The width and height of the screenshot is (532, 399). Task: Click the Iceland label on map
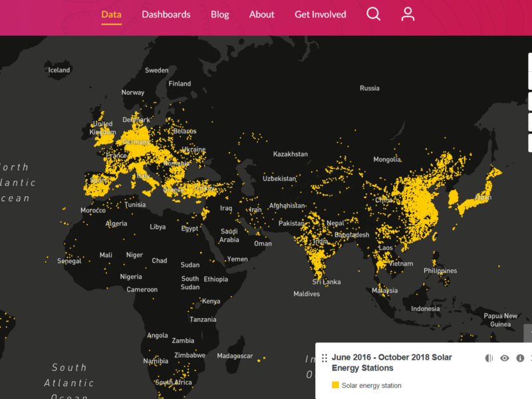point(59,70)
